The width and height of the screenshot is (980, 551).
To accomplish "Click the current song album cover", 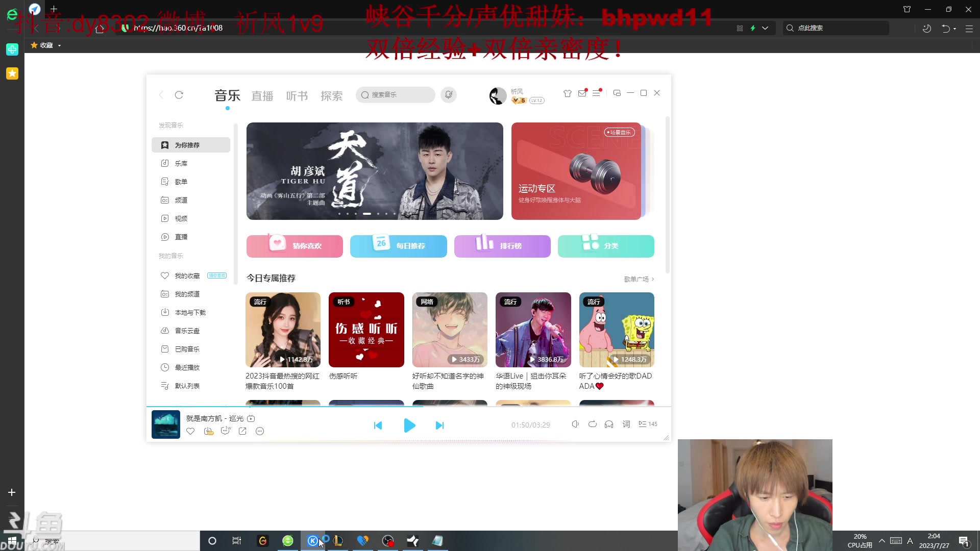I will click(166, 424).
